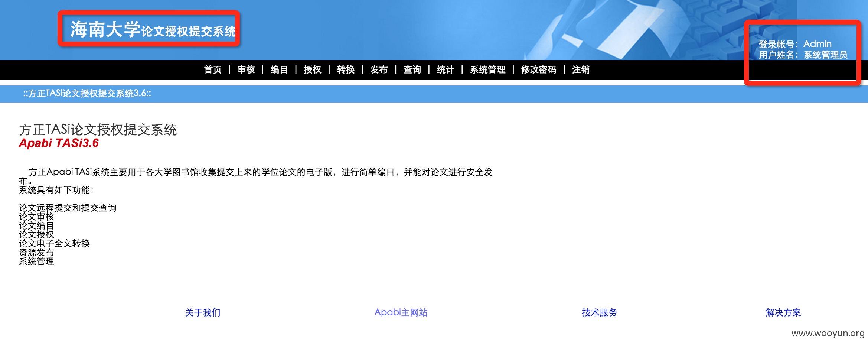This screenshot has width=868, height=344.
Task: Click the 论文审核 feature line
Action: pos(36,217)
